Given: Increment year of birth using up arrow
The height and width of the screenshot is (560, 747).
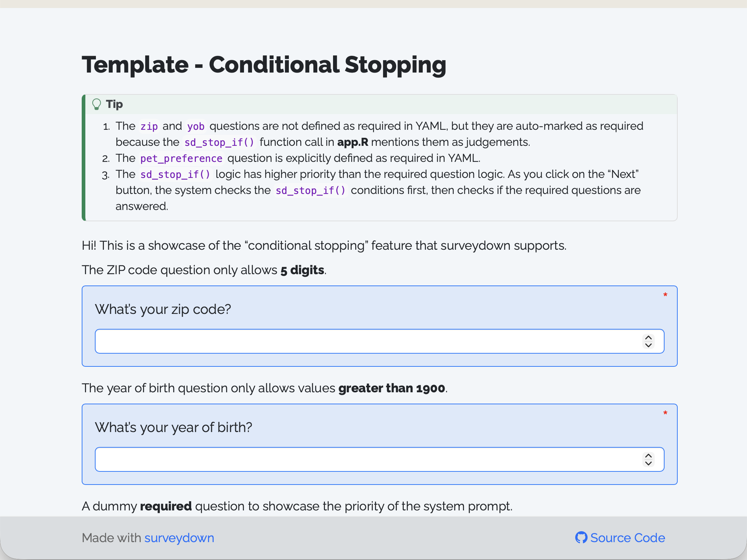Looking at the screenshot, I should pyautogui.click(x=648, y=456).
